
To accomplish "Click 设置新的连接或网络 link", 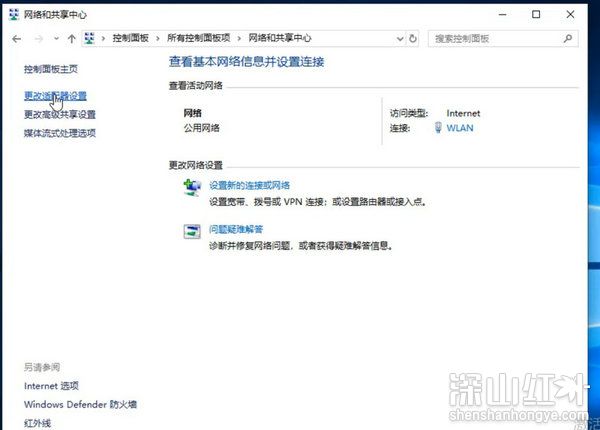I will (x=249, y=186).
